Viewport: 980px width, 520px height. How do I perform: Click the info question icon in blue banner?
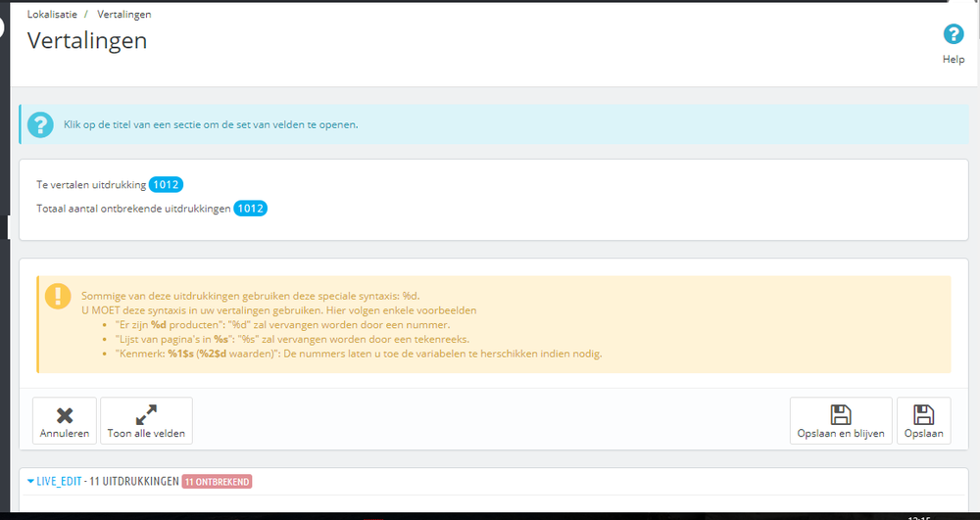(x=40, y=124)
